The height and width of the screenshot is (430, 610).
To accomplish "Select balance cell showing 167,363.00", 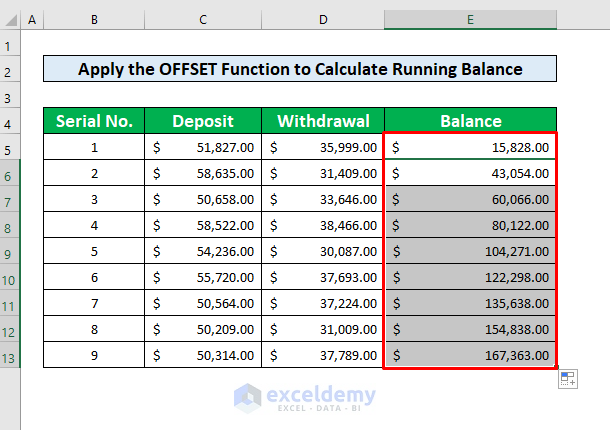I will [470, 355].
